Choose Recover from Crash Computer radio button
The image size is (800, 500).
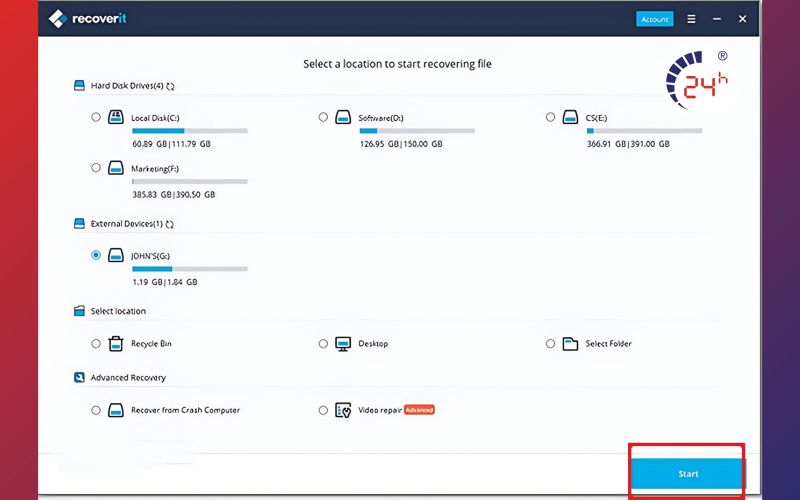(x=96, y=410)
